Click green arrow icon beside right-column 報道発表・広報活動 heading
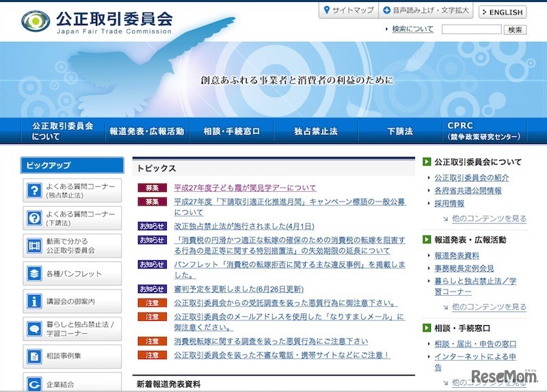Image resolution: width=547 pixels, height=392 pixels. point(427,240)
